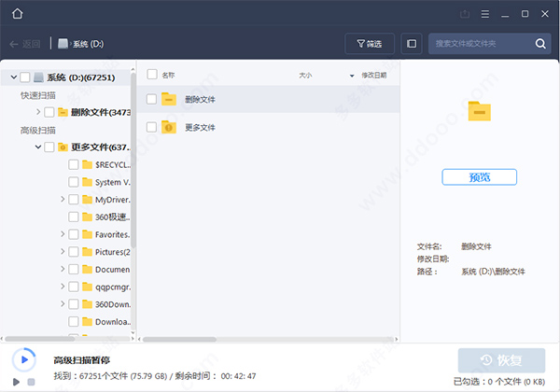This screenshot has height=392, width=560.
Task: Open the share/export icon in title bar
Action: [465, 14]
